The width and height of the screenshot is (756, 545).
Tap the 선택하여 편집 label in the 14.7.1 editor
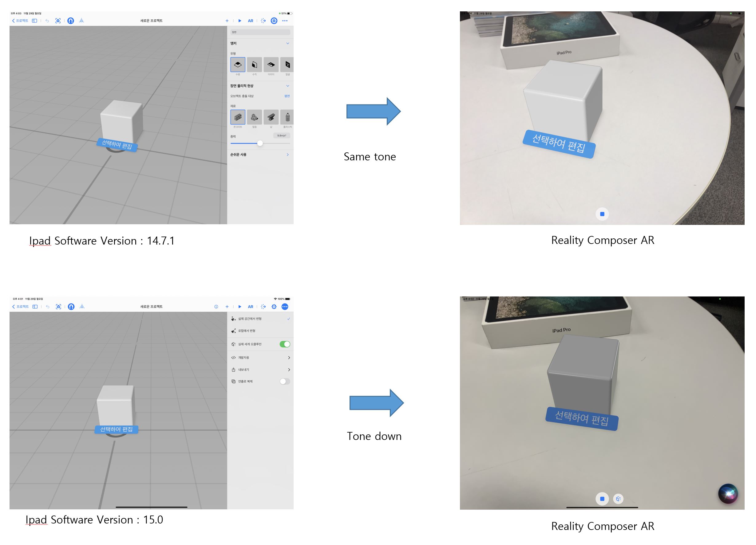(x=117, y=145)
